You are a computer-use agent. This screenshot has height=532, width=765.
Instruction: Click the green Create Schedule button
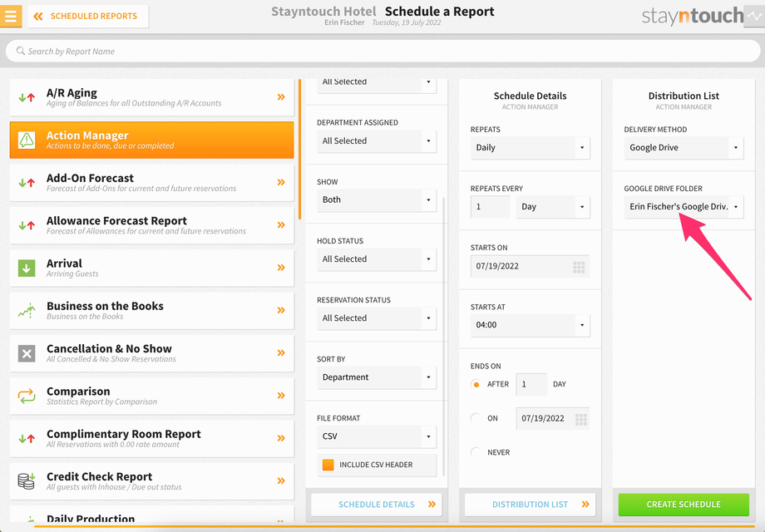tap(684, 505)
